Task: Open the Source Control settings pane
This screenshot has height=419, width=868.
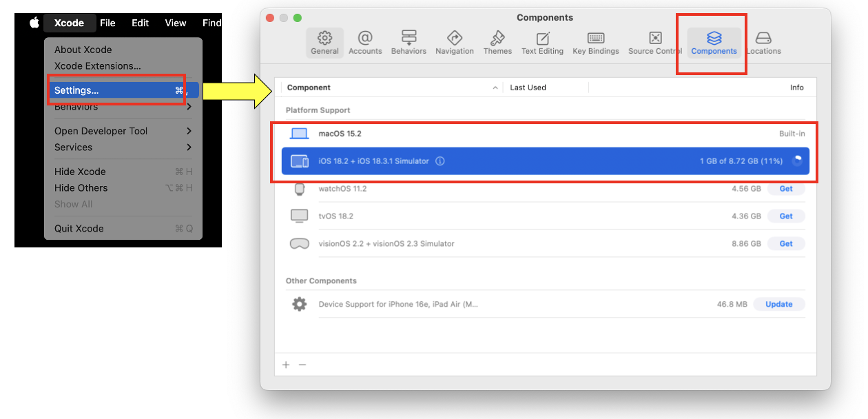Action: (654, 43)
